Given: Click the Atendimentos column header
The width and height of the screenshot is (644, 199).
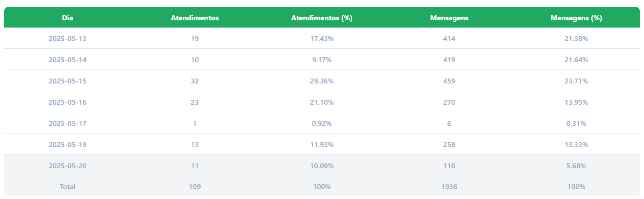Looking at the screenshot, I should 195,18.
